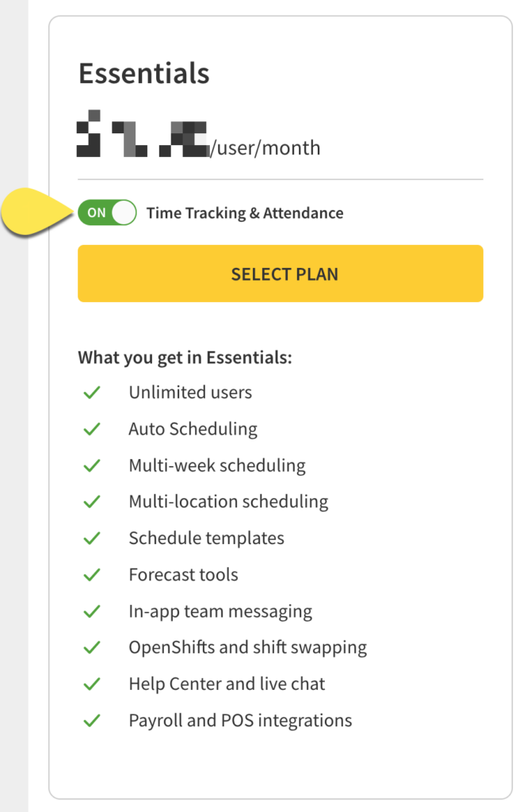Click the checkmark next to Forecast tools

91,574
